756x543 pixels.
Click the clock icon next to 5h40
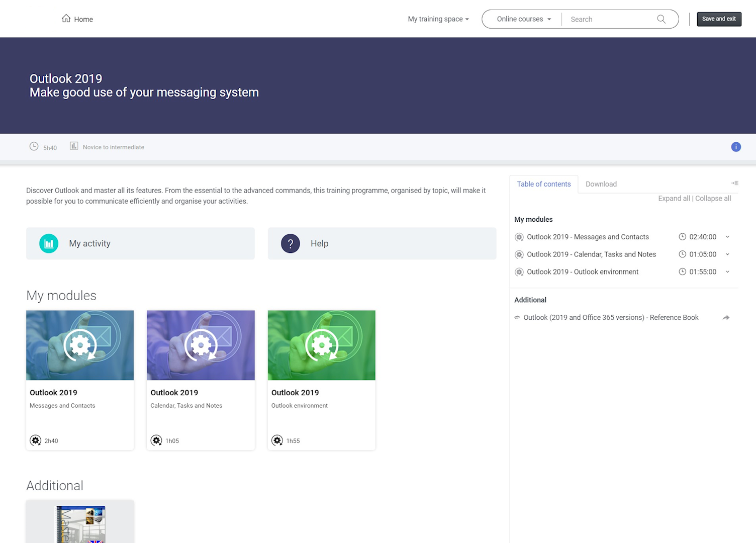click(x=34, y=146)
